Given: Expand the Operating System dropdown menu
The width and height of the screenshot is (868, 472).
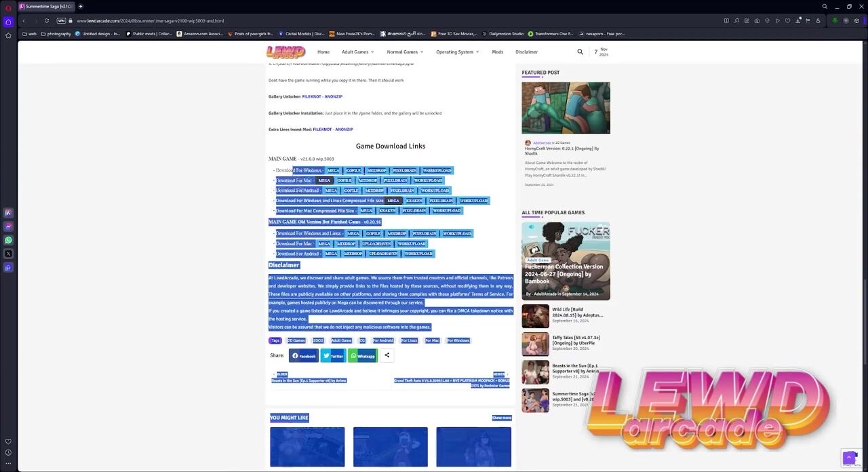Looking at the screenshot, I should coord(457,52).
